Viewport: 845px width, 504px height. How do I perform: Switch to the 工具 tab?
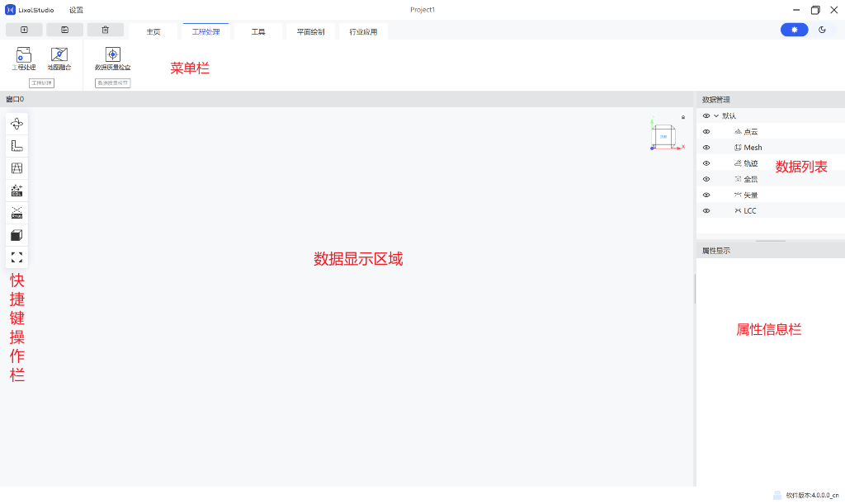coord(258,32)
